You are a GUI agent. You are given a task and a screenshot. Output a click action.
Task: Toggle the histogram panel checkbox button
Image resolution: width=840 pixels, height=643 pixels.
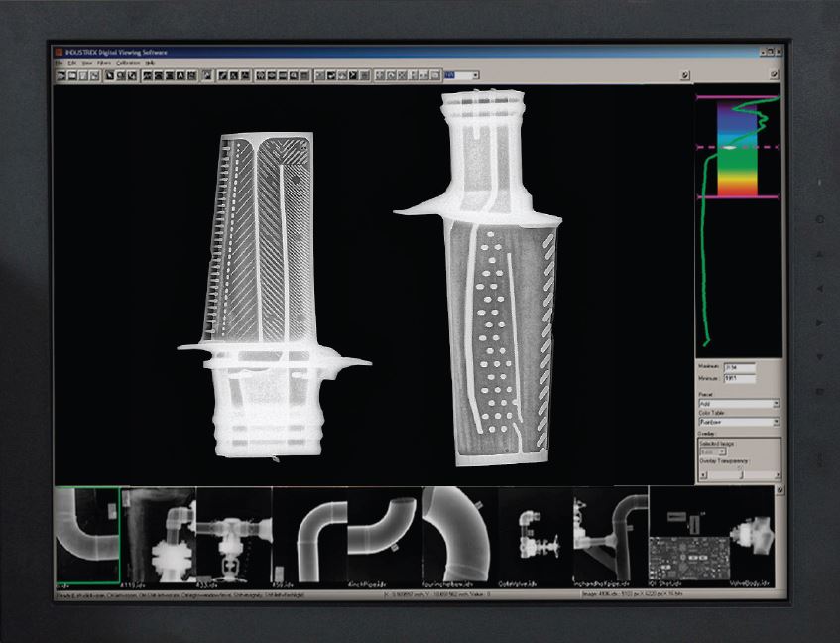(775, 75)
